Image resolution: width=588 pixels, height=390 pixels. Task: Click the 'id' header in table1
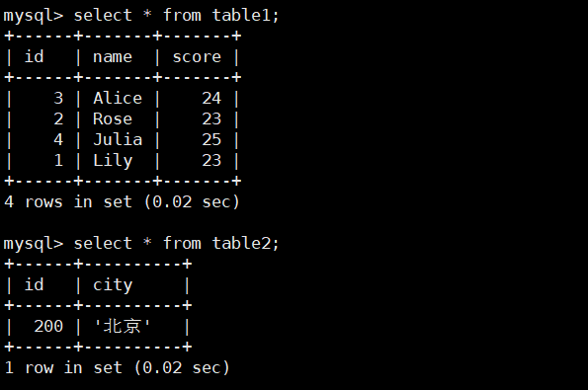pyautogui.click(x=35, y=56)
